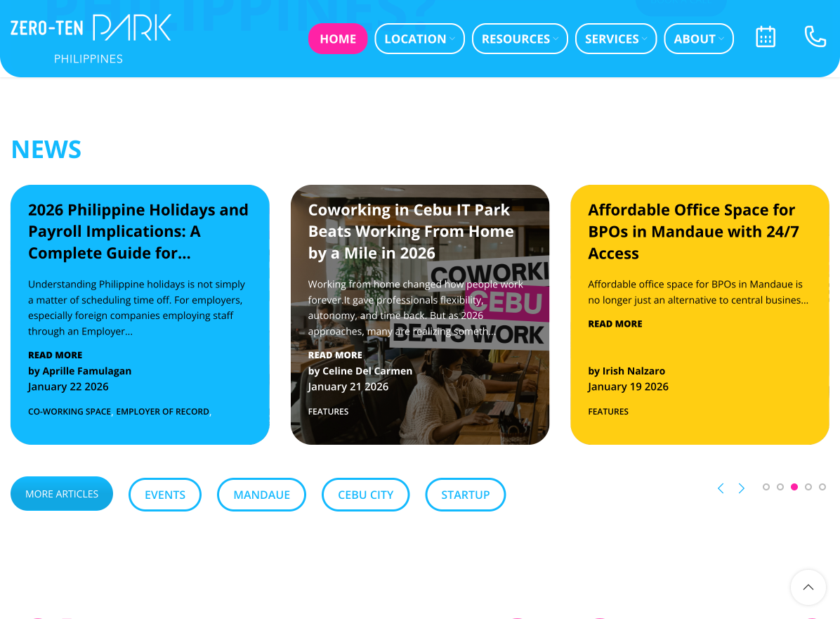Read more on Affordable Office Space article
This screenshot has width=840, height=619.
[x=615, y=324]
